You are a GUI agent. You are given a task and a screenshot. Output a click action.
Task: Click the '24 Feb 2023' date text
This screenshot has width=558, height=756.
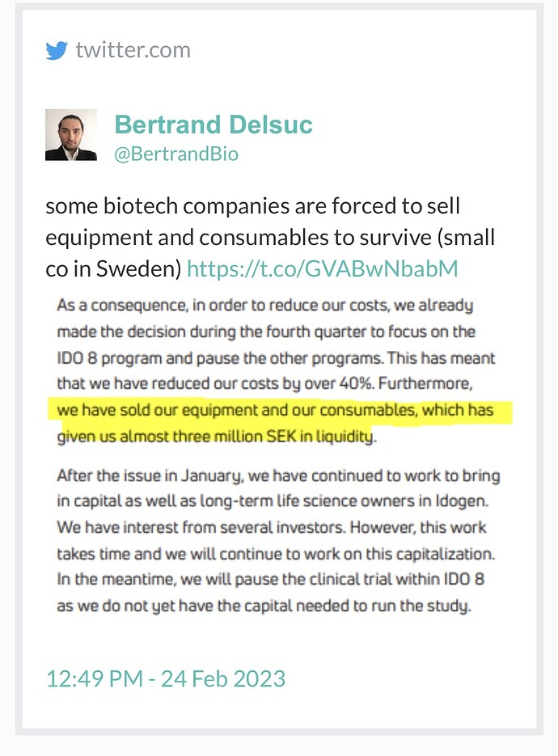coord(223,678)
